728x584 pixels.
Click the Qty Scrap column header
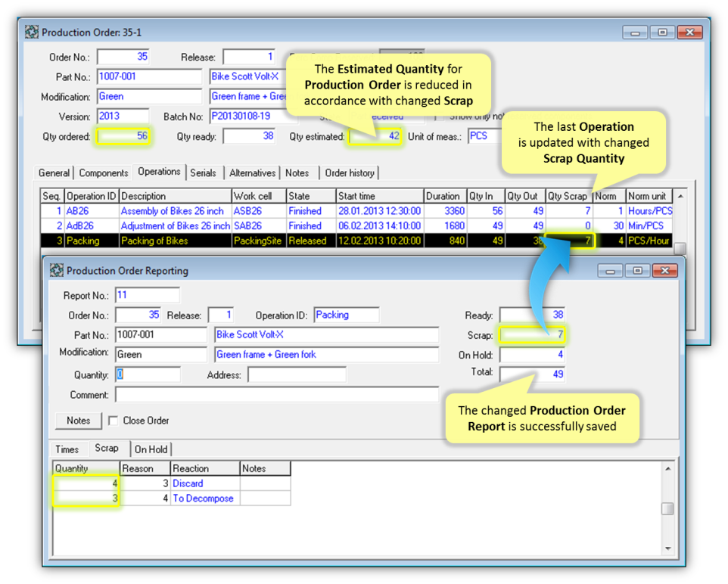pyautogui.click(x=569, y=196)
